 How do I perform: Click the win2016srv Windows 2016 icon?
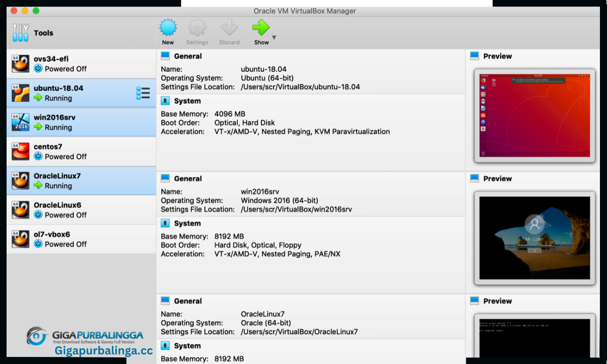point(20,122)
